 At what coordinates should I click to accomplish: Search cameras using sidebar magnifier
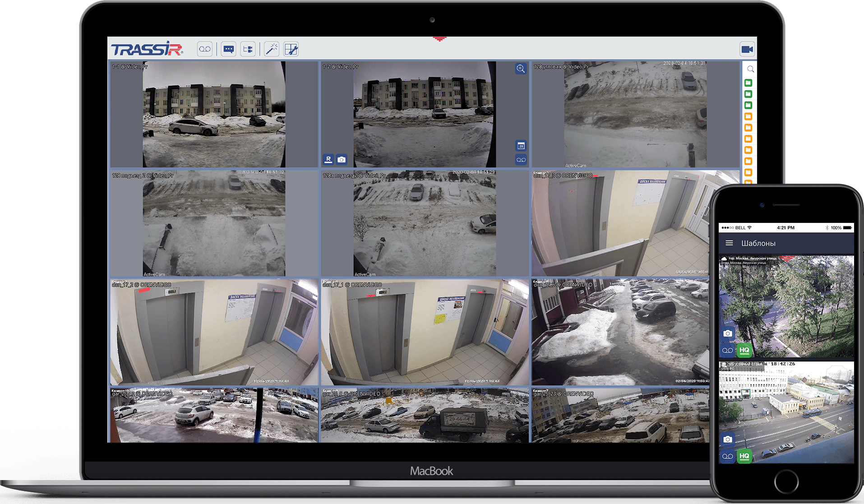(x=750, y=69)
